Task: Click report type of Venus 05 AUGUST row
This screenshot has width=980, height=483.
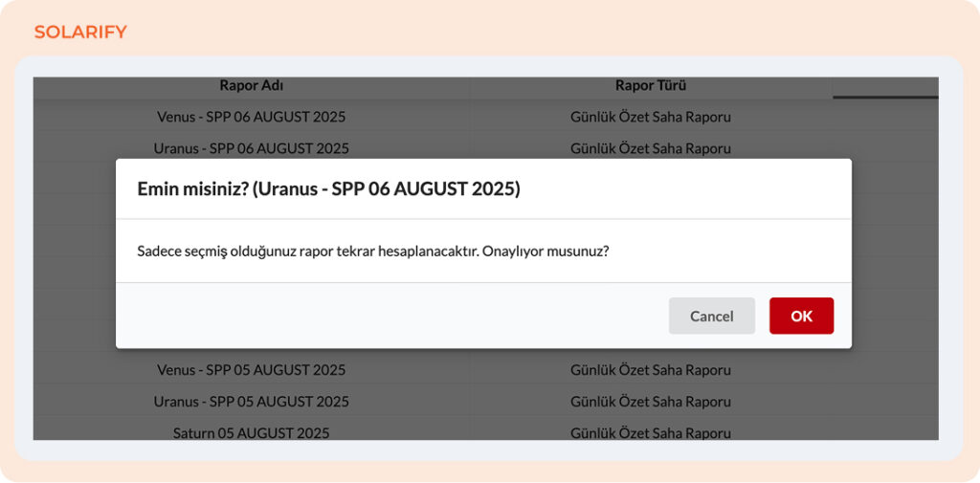Action: coord(651,369)
